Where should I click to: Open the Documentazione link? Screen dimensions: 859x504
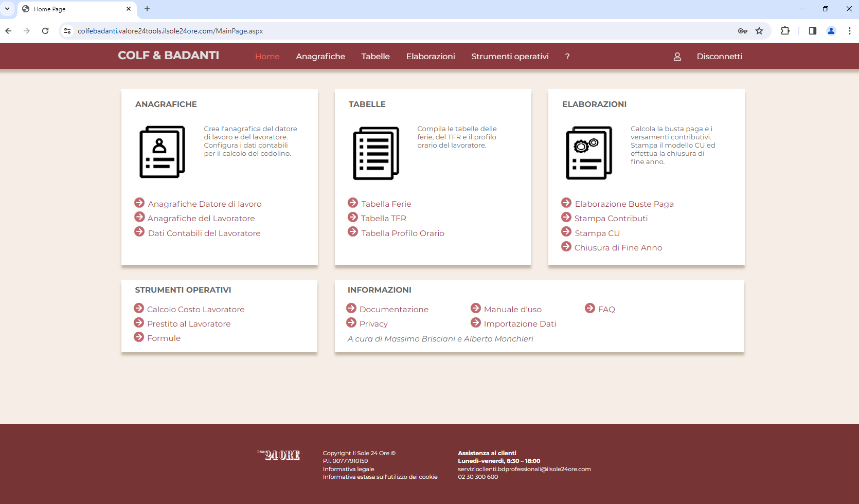394,310
